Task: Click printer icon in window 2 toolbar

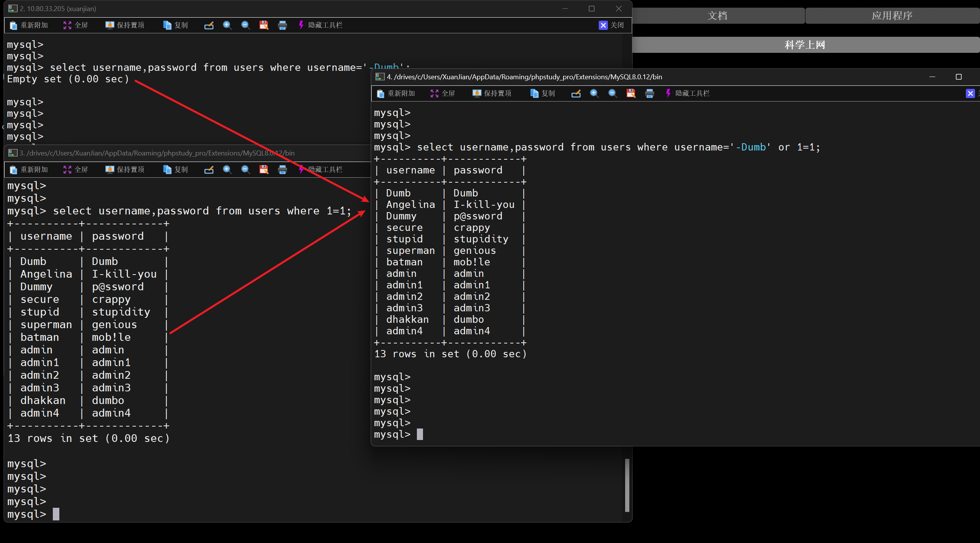Action: click(x=282, y=25)
